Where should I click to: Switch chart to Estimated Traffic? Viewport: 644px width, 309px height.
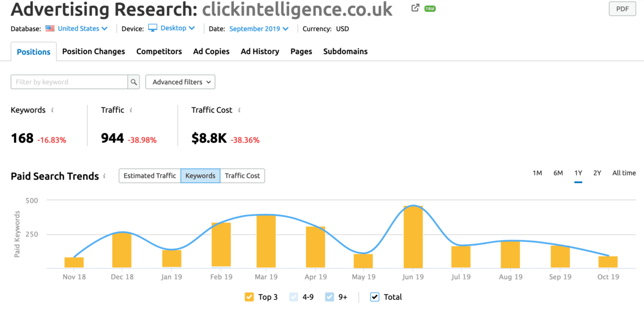pyautogui.click(x=150, y=175)
